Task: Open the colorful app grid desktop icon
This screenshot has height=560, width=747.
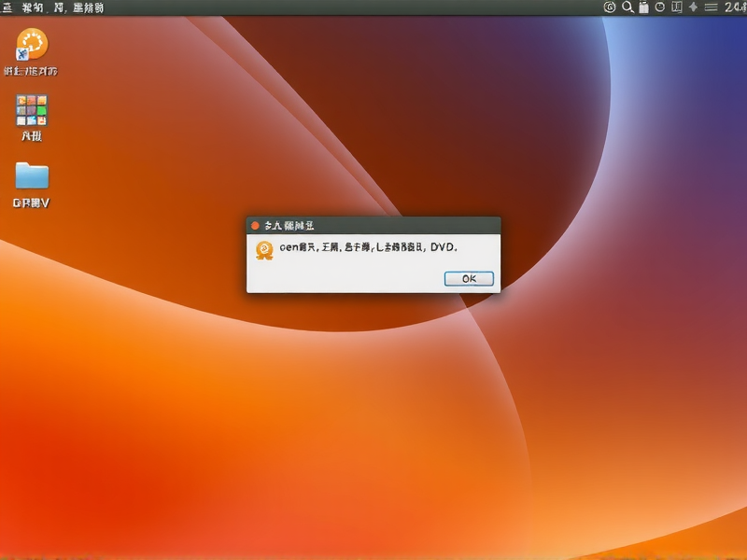Action: click(32, 110)
